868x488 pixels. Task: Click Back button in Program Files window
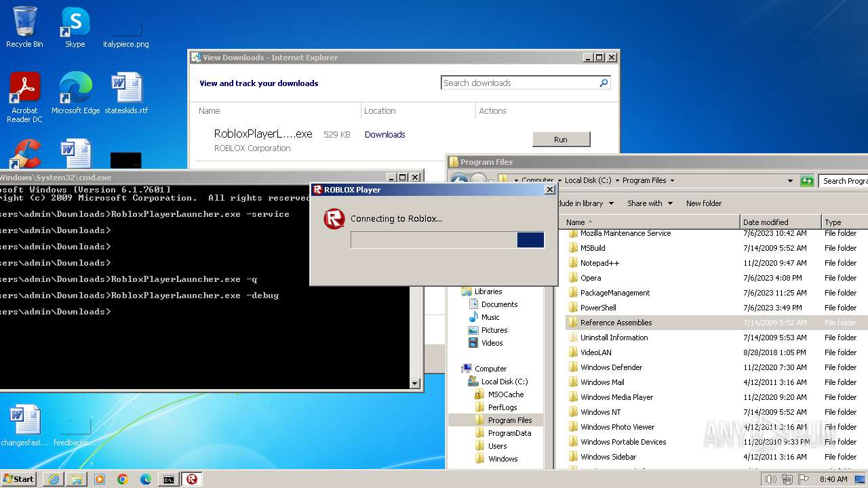[x=459, y=180]
